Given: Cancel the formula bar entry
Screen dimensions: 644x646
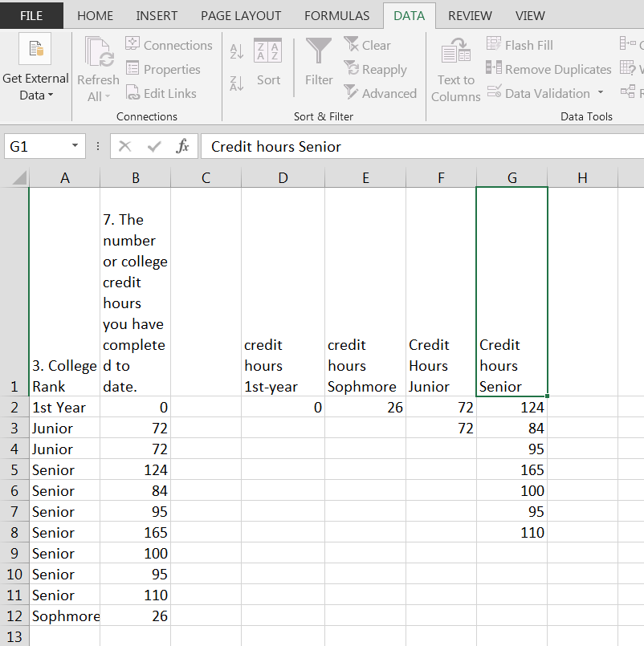Looking at the screenshot, I should (124, 146).
